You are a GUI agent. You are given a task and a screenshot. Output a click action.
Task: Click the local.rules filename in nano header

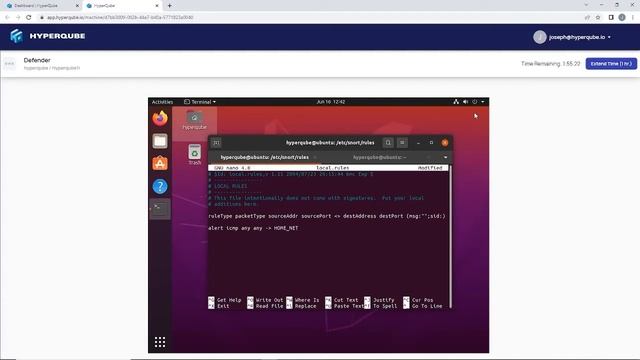(x=333, y=168)
